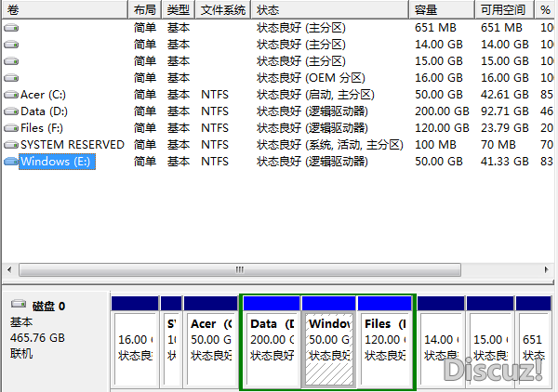Click the horizontal scrollbar thumb
The height and width of the screenshot is (392, 558).
240,269
